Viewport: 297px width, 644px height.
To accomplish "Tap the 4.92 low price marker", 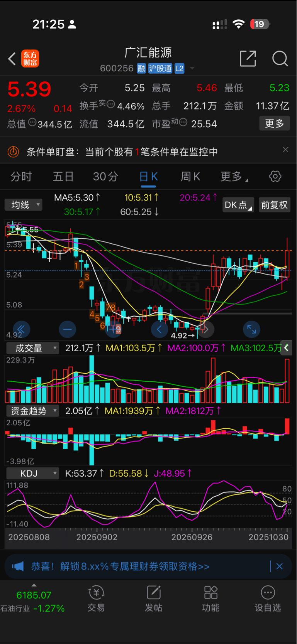I will [x=183, y=336].
